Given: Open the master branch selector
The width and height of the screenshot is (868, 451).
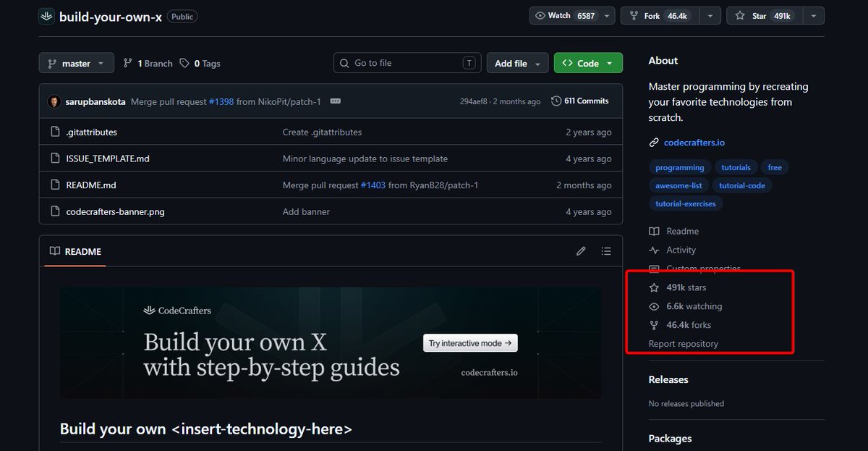Looking at the screenshot, I should click(x=76, y=63).
